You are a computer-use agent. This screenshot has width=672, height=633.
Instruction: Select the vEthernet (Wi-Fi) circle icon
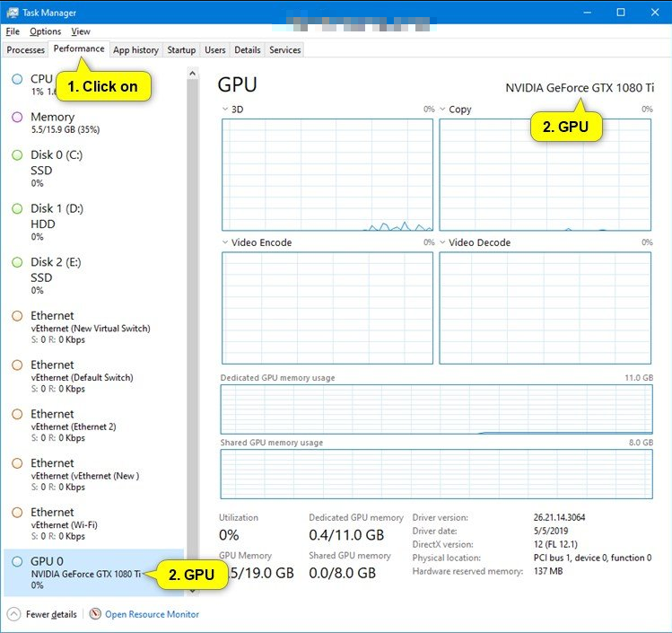[x=17, y=513]
